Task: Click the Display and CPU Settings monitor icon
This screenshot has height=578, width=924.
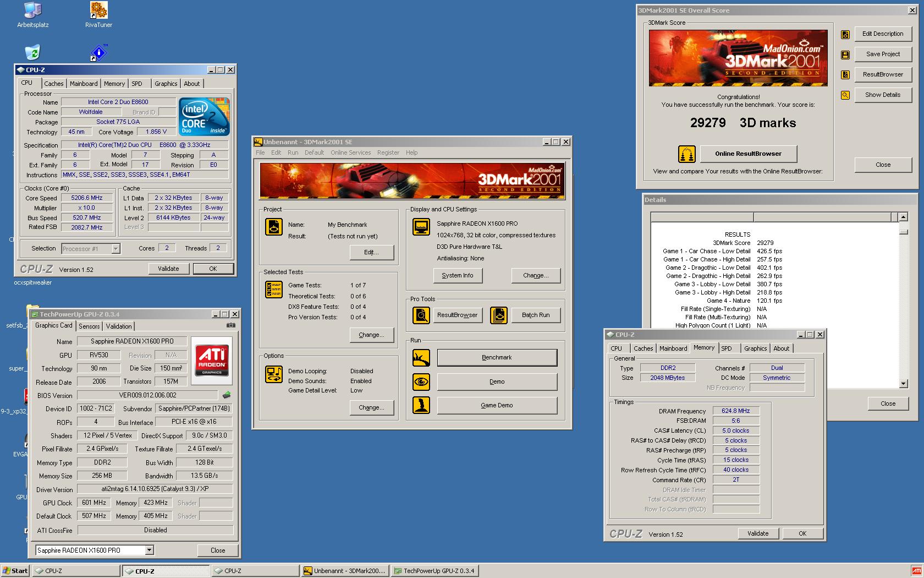Action: [421, 226]
